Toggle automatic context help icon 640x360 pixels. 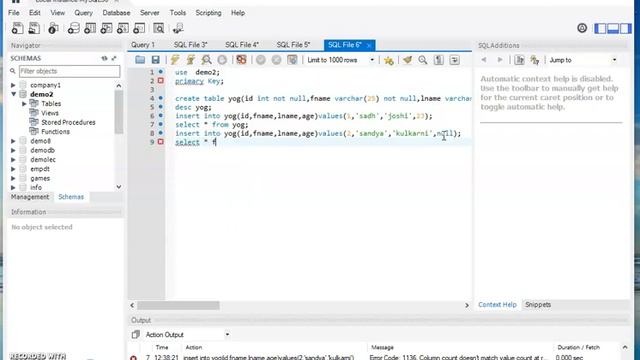pyautogui.click(x=535, y=60)
